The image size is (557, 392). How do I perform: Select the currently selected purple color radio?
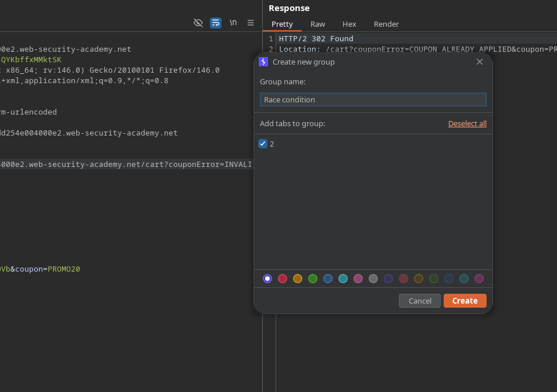(x=267, y=279)
